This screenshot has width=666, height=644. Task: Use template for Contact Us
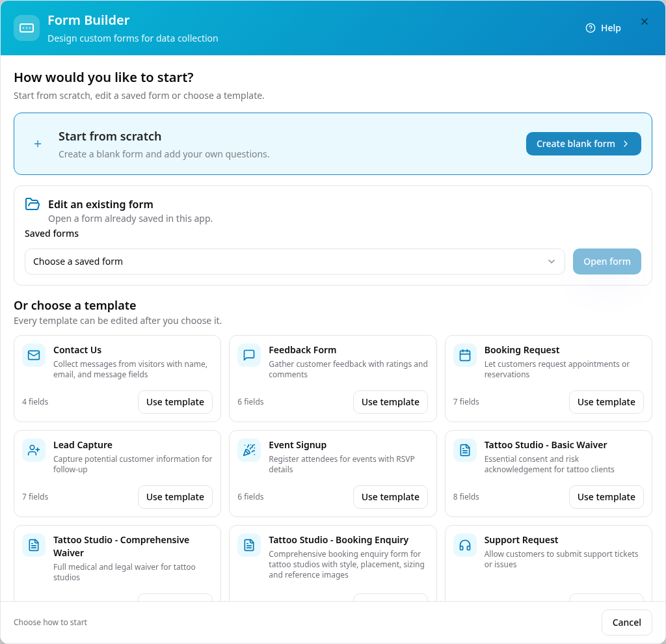(175, 402)
